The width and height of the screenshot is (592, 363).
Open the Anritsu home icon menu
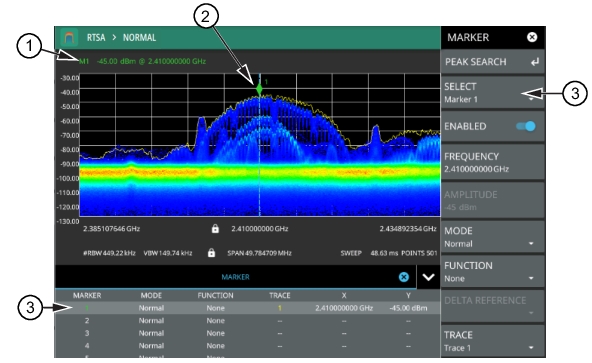69,37
